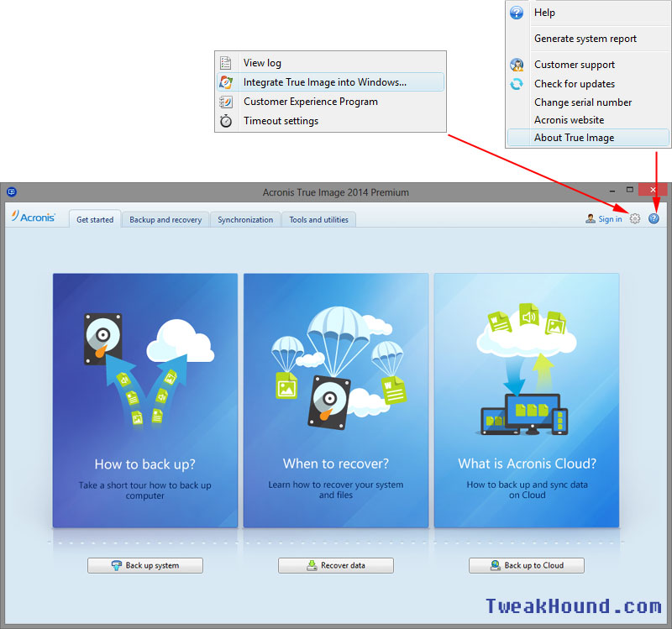Choose Integrate True Image into Windows
This screenshot has width=672, height=629.
(330, 82)
